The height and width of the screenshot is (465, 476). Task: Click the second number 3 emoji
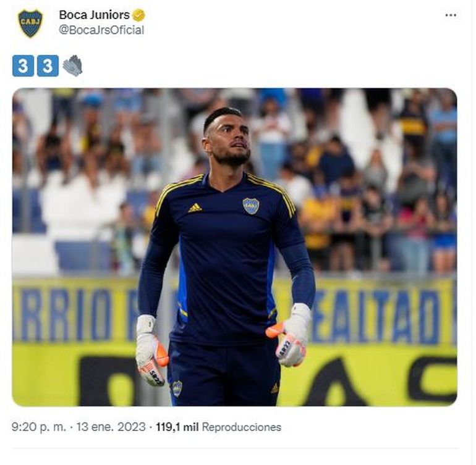(48, 66)
